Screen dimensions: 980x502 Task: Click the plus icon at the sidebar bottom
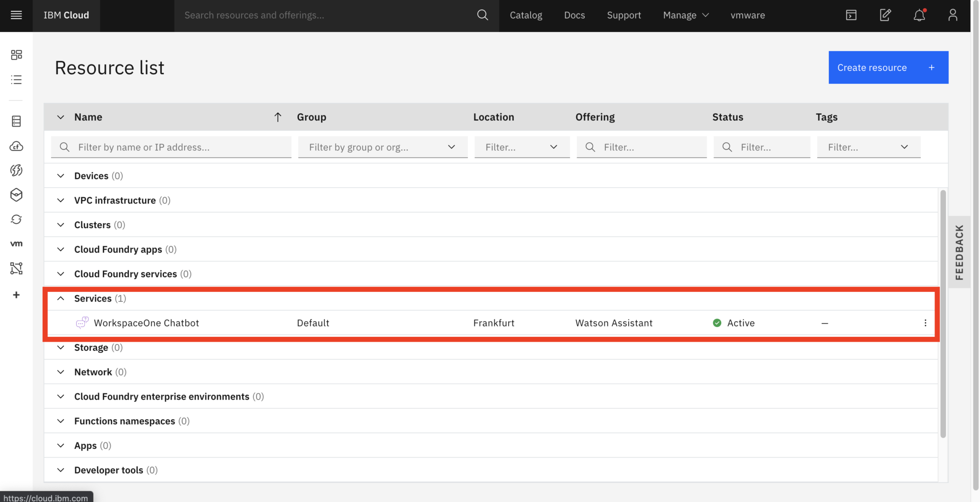[16, 295]
